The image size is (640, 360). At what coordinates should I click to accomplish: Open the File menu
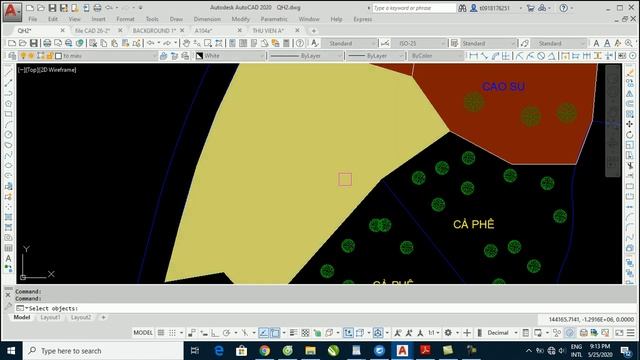pos(33,19)
